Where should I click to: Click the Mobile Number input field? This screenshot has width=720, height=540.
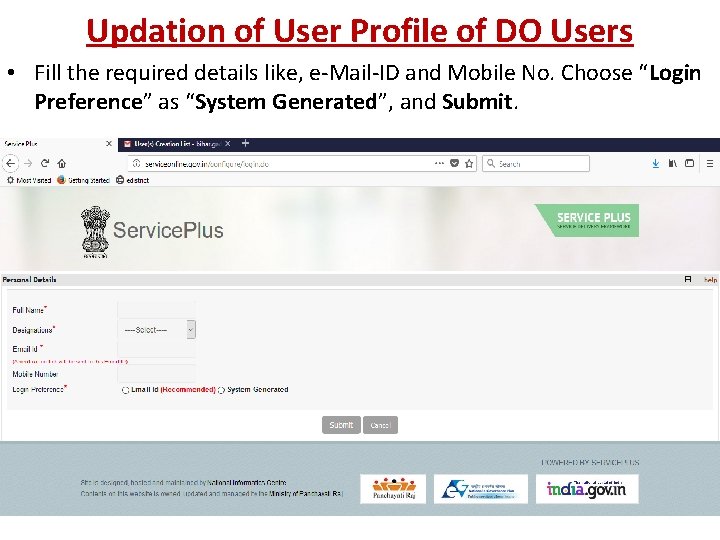157,373
